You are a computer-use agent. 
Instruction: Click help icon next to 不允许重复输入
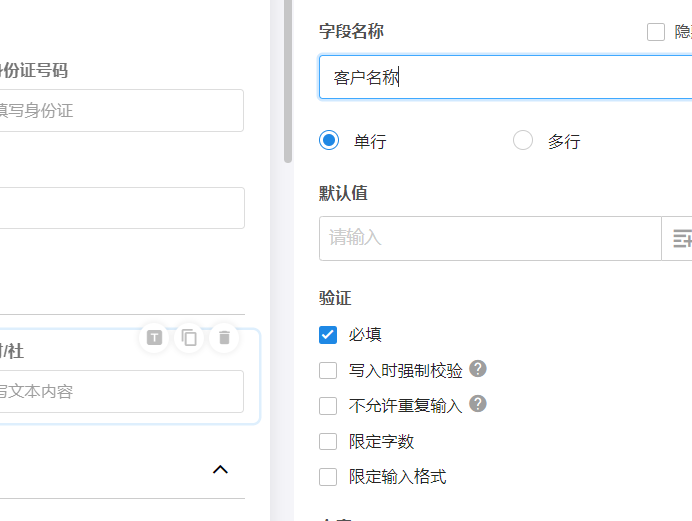(x=478, y=404)
